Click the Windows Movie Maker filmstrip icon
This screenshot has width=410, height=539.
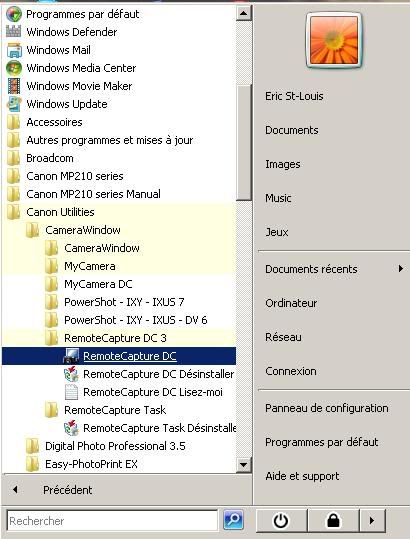coord(14,86)
